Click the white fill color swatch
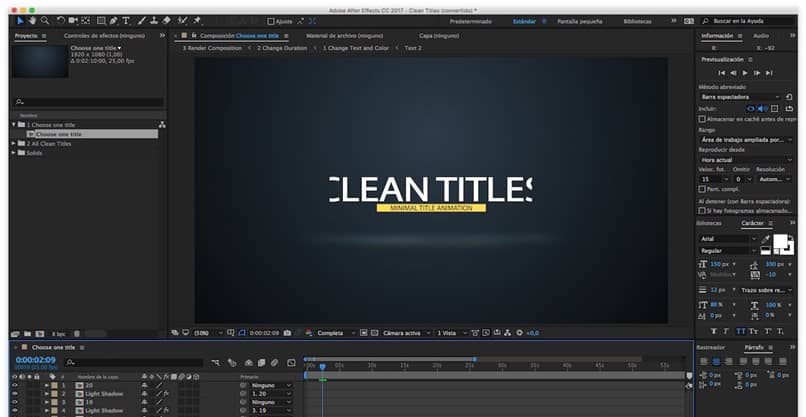The width and height of the screenshot is (806, 417). [x=780, y=241]
